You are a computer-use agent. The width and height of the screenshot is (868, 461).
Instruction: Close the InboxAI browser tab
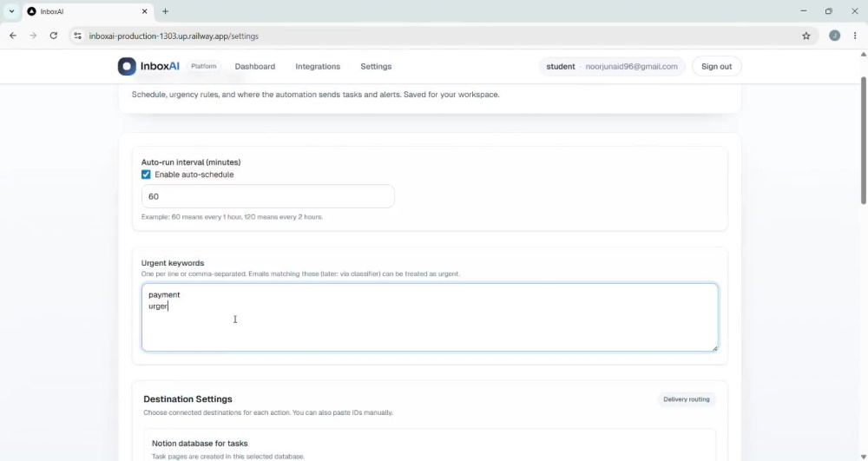coord(144,11)
